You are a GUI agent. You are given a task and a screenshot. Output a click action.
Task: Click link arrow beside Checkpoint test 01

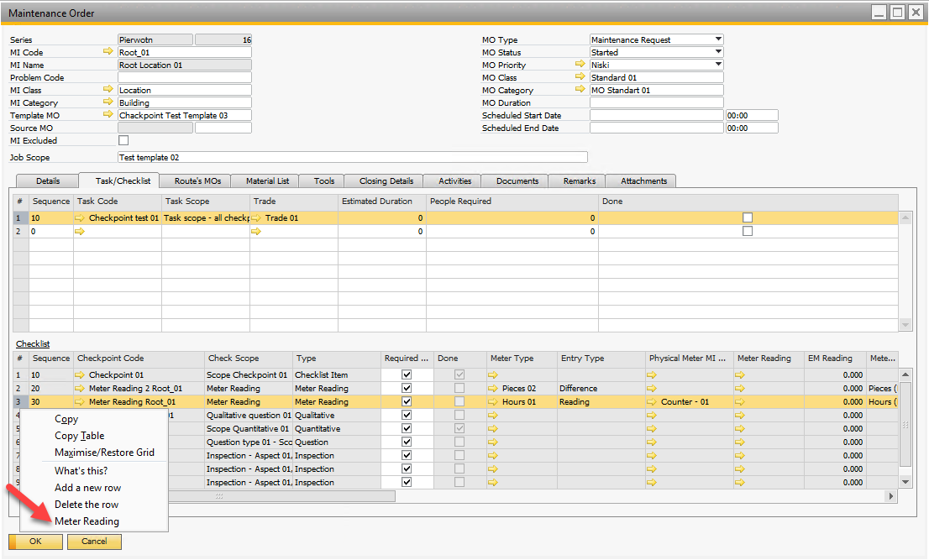click(x=81, y=217)
